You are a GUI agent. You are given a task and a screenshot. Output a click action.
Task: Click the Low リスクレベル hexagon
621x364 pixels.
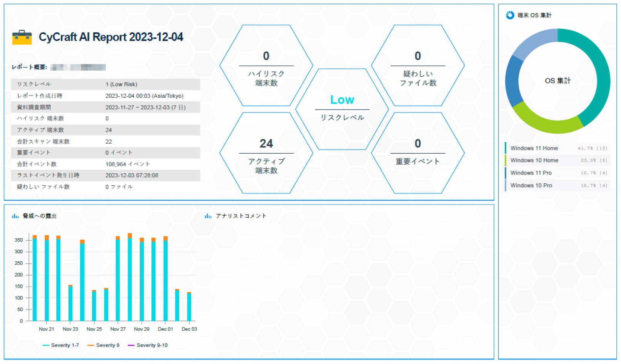coord(342,109)
